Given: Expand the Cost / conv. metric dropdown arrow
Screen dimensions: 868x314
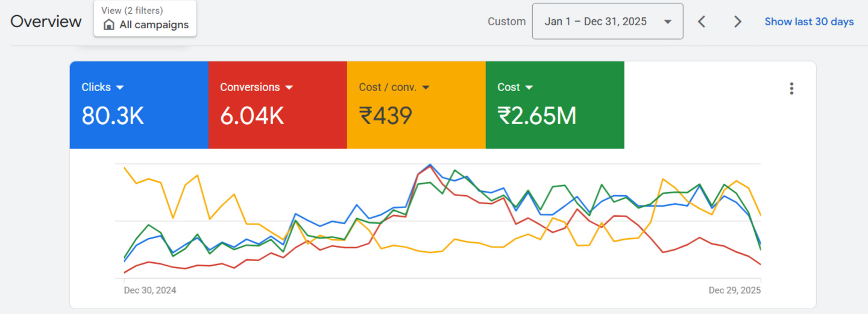Looking at the screenshot, I should (x=426, y=87).
